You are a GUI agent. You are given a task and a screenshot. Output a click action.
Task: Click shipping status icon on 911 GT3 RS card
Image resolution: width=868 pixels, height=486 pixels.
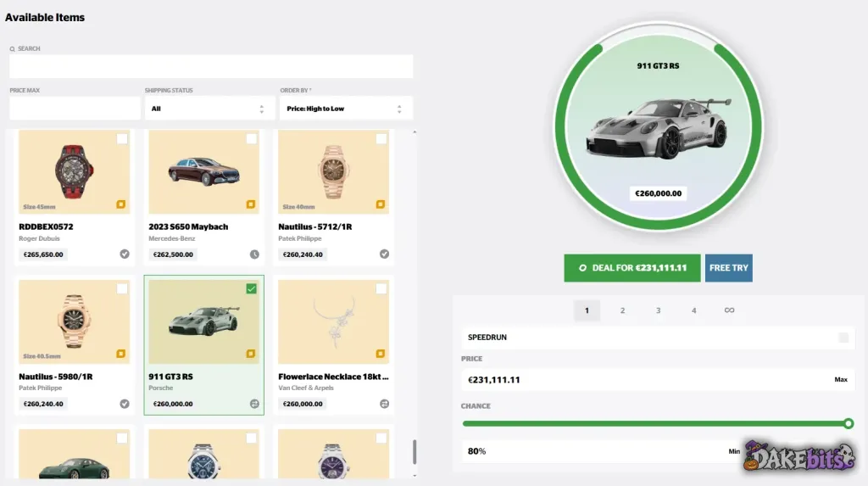tap(254, 404)
